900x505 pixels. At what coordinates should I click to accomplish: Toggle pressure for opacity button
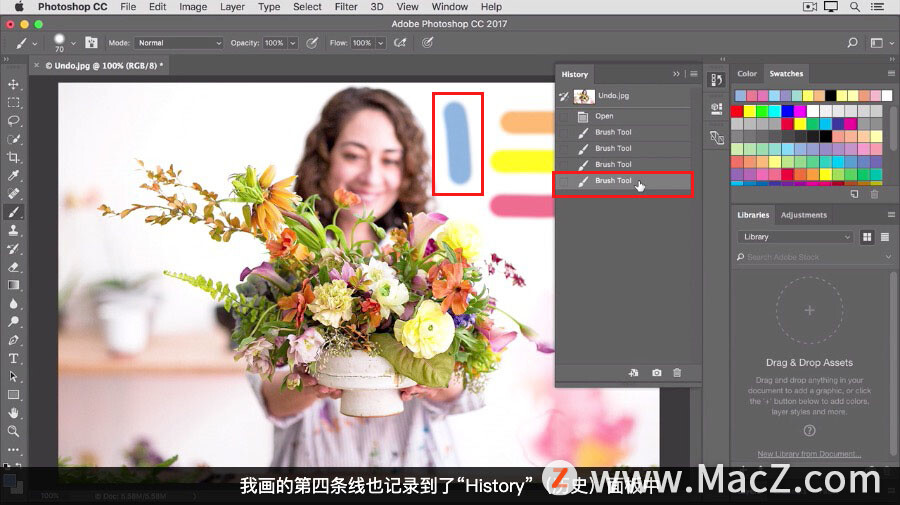point(312,42)
